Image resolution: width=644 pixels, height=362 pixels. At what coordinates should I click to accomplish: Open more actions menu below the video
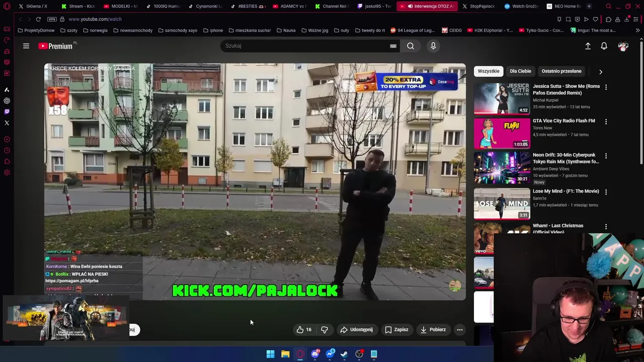click(459, 330)
